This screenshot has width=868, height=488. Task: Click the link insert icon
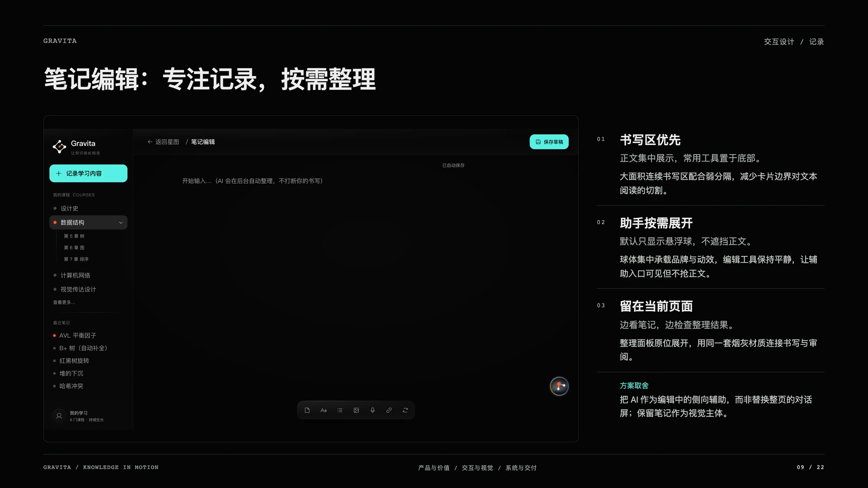click(x=389, y=410)
